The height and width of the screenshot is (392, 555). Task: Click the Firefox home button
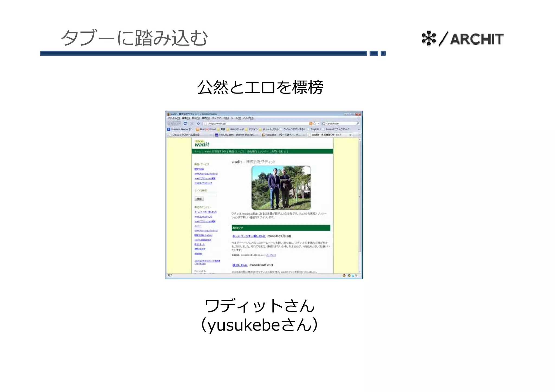[198, 123]
